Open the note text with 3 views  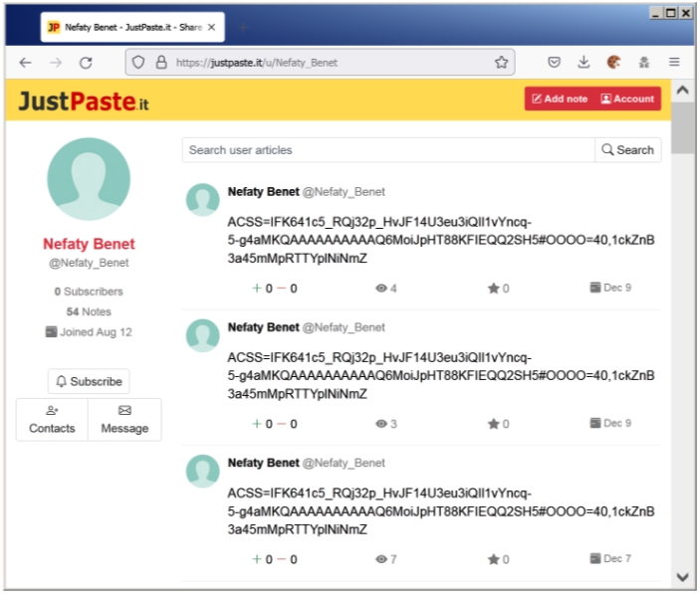(441, 375)
